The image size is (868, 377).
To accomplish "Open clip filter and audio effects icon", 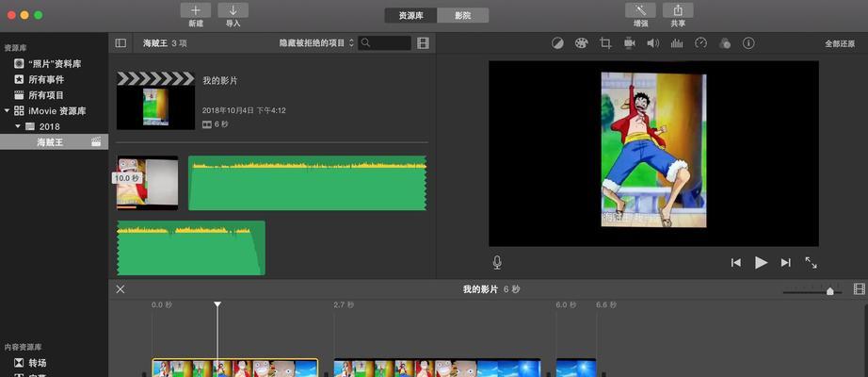I will point(725,43).
